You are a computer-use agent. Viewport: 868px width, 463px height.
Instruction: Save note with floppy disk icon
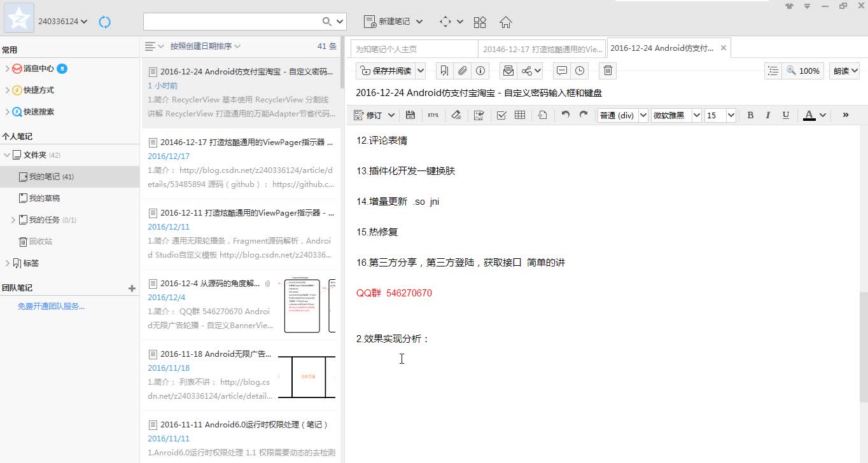click(410, 115)
